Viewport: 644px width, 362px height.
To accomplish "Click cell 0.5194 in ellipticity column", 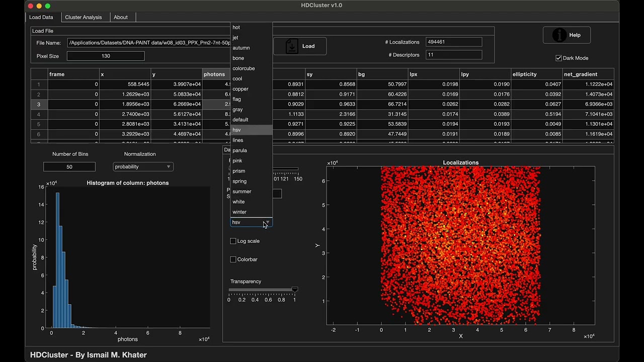I will click(x=537, y=115).
